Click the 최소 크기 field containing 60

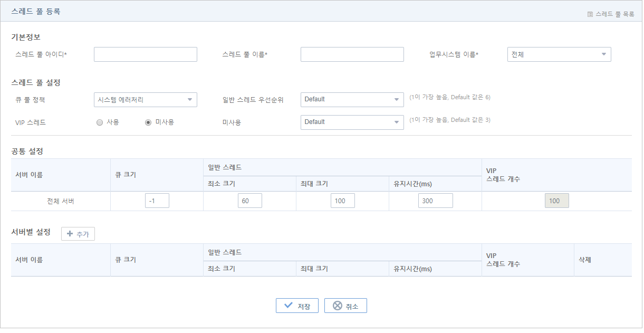pyautogui.click(x=249, y=201)
